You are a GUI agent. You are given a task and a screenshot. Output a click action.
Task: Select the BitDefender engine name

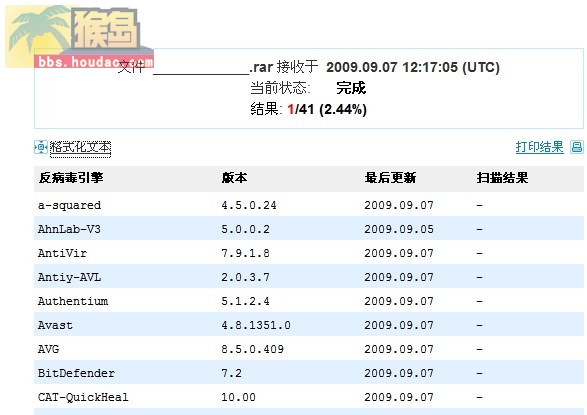76,373
